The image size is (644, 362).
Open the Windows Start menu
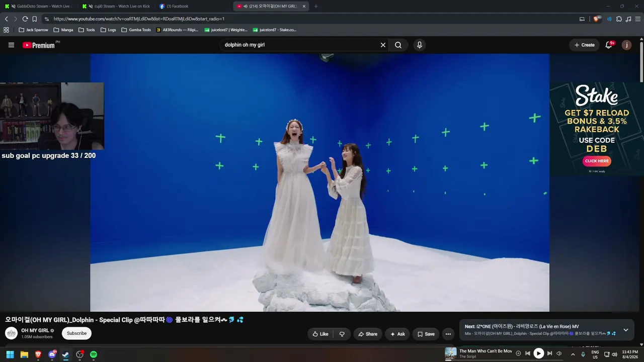tap(10, 354)
